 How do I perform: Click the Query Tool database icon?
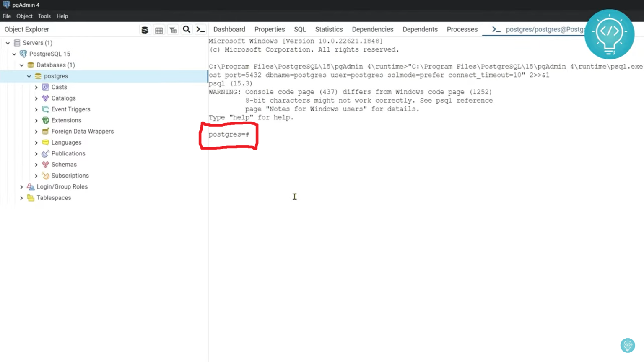point(145,30)
